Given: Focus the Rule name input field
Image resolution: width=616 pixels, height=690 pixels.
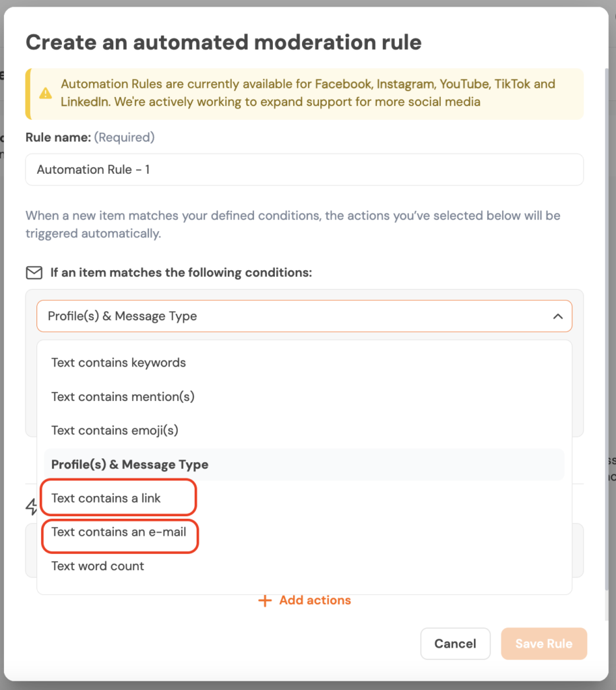Looking at the screenshot, I should [304, 170].
